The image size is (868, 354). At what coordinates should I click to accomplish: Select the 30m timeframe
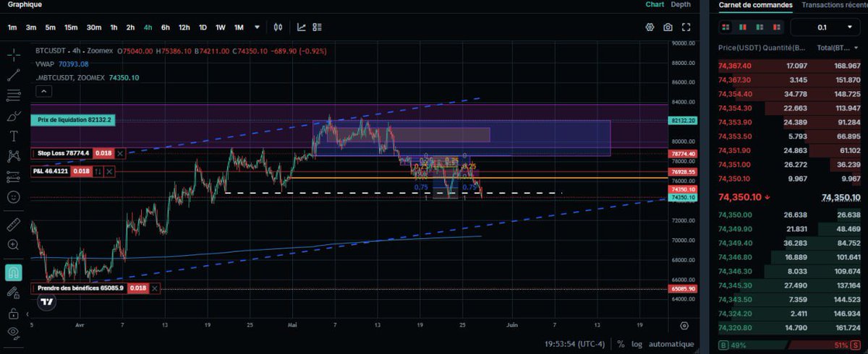tap(94, 27)
